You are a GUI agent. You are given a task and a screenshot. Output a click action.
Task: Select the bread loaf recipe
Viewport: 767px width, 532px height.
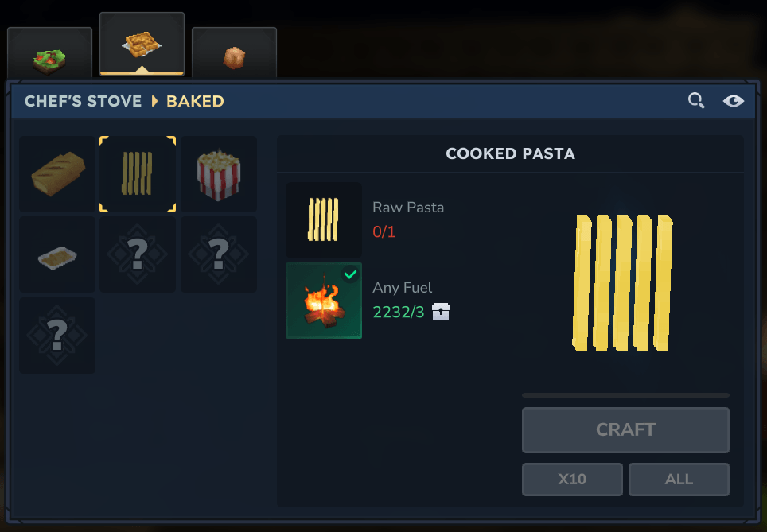pos(57,173)
